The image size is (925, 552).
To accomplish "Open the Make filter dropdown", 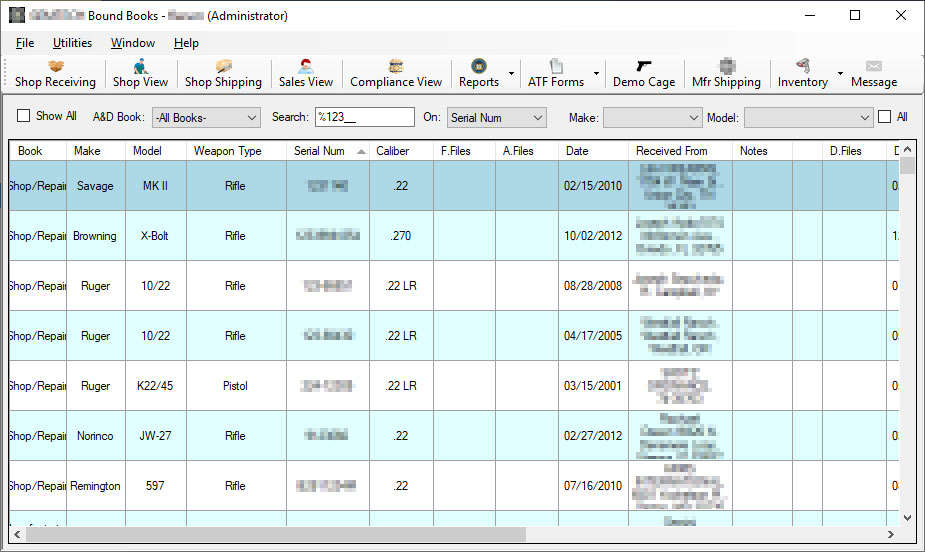I will click(652, 117).
